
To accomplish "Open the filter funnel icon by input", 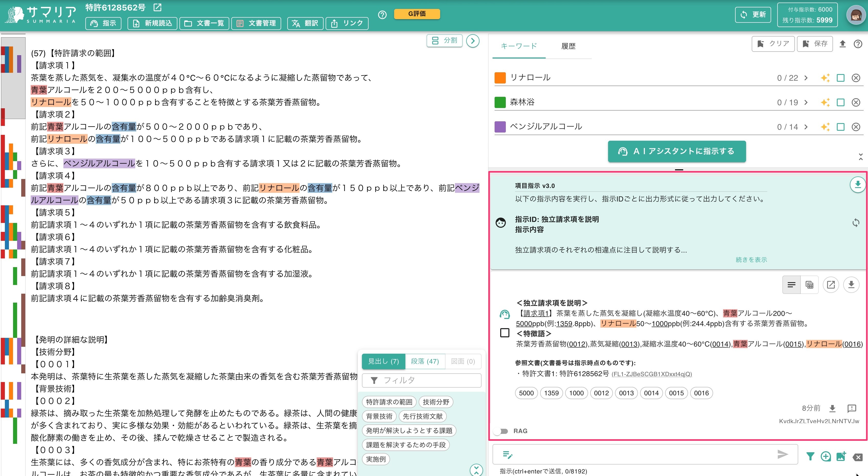I will pos(810,457).
